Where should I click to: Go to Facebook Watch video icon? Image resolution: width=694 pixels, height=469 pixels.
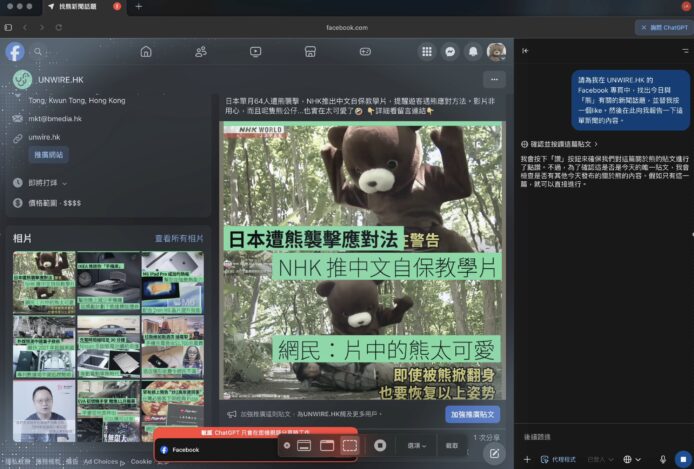[x=256, y=51]
